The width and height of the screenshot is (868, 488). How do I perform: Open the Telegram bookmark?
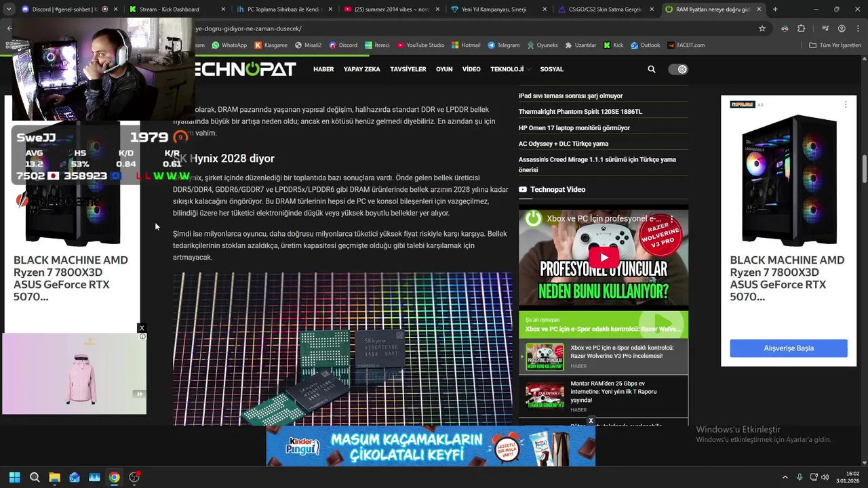pos(503,45)
